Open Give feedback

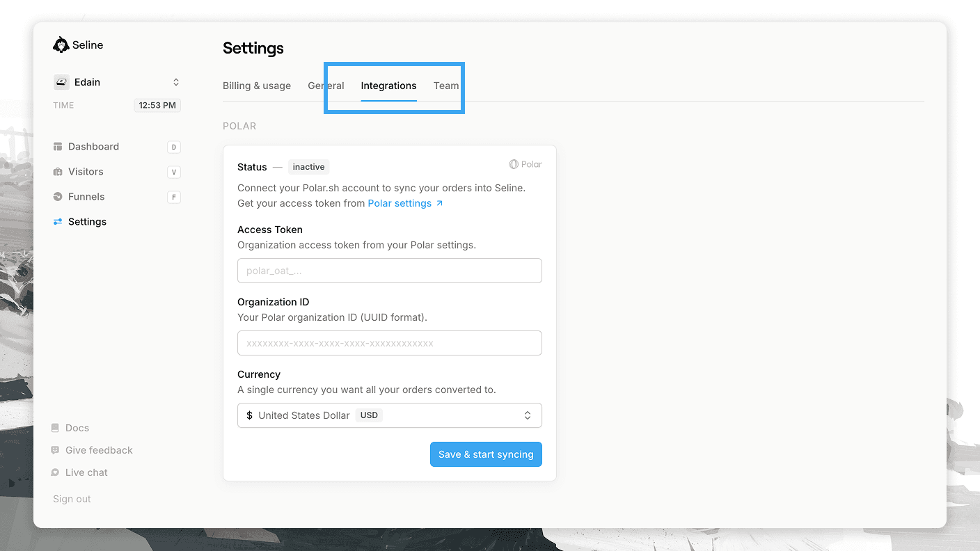click(99, 450)
